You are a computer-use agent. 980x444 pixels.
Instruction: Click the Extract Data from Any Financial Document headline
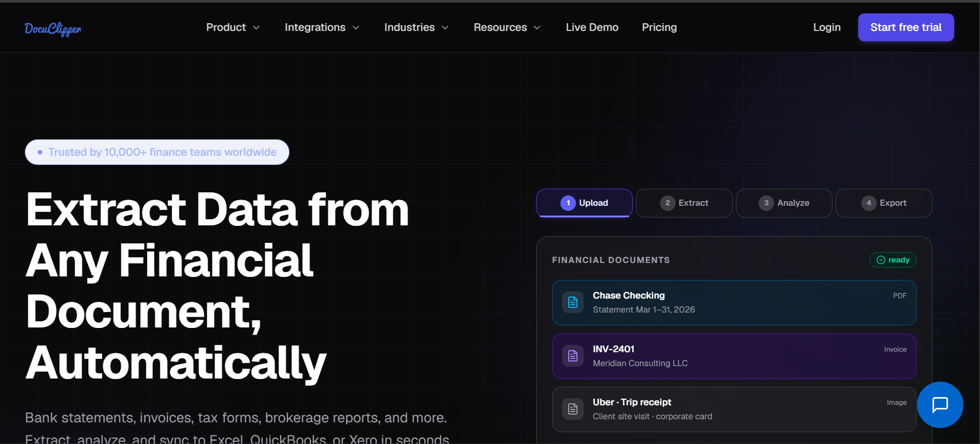[x=217, y=286]
